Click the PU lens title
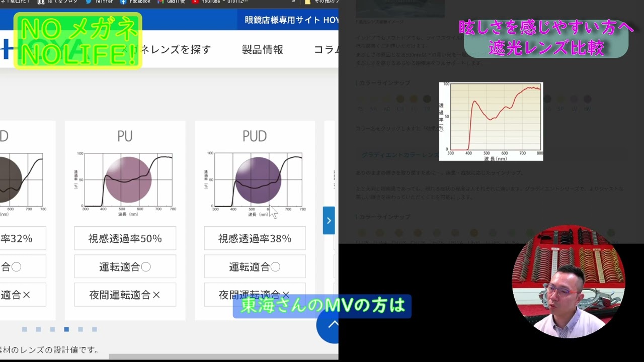Image resolution: width=644 pixels, height=362 pixels. coord(125,136)
